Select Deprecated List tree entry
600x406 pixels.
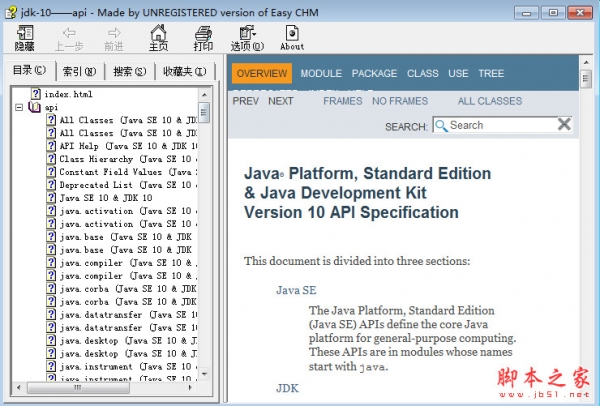(x=128, y=185)
